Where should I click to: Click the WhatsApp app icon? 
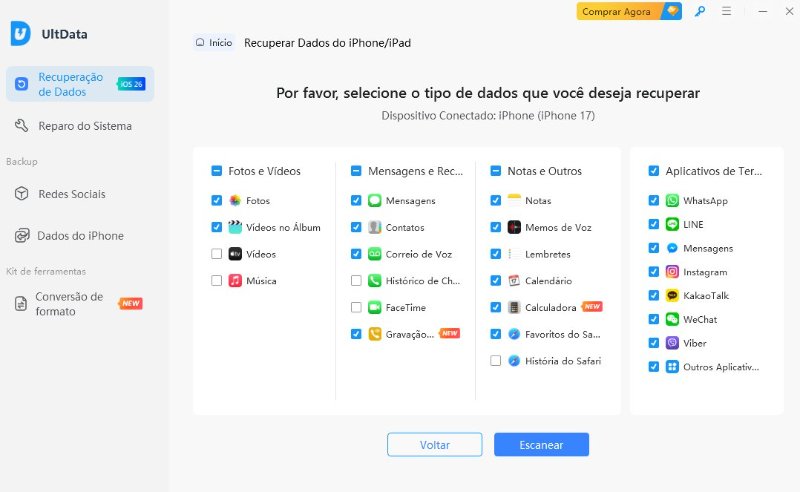673,201
